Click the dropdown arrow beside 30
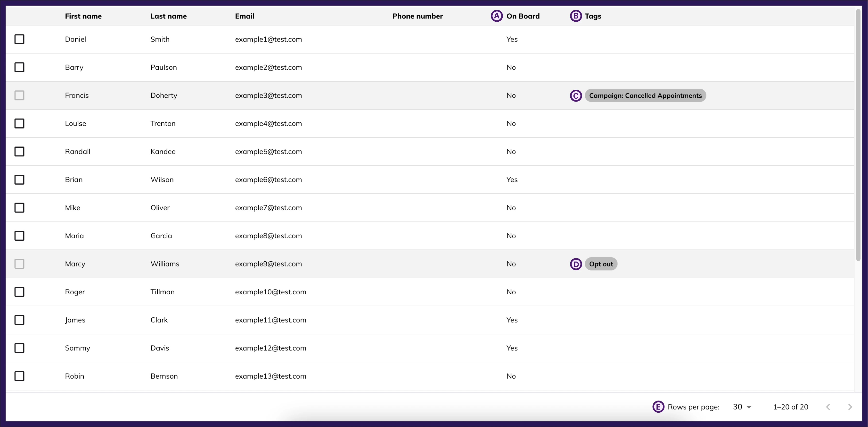The image size is (868, 427). (x=749, y=407)
